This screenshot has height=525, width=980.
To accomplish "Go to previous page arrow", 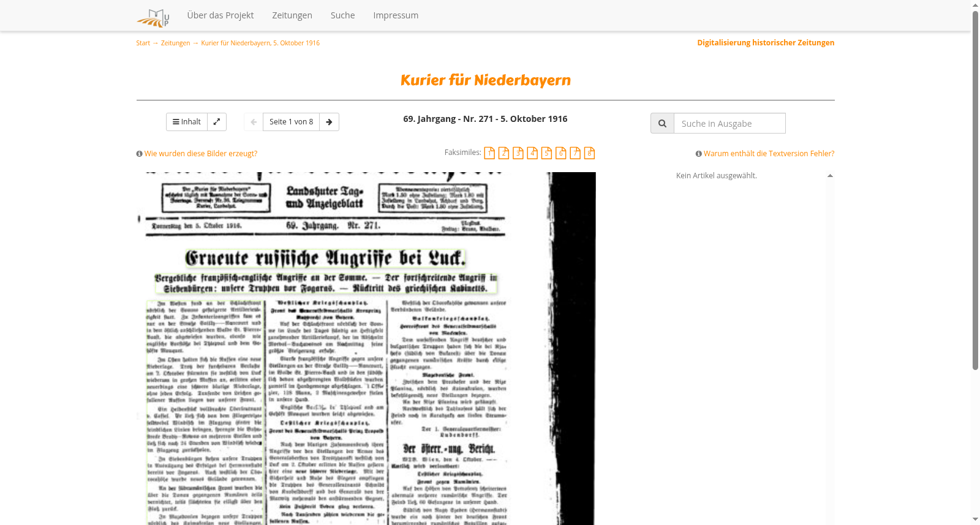I will click(x=254, y=122).
